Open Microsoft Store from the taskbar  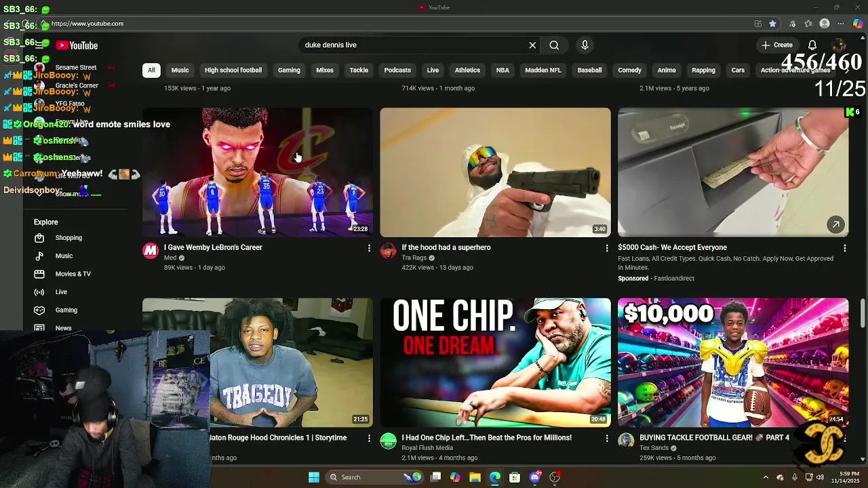coord(515,477)
